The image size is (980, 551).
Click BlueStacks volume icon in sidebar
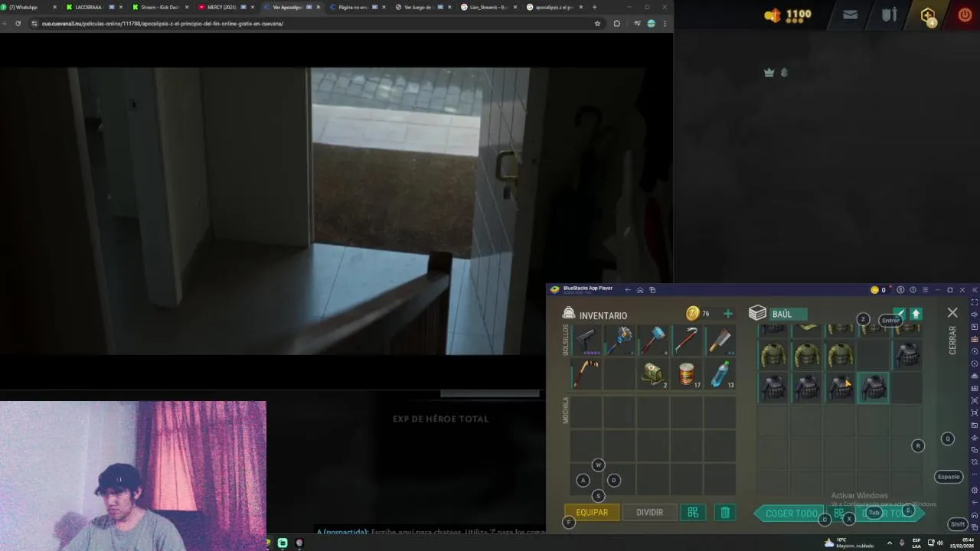[x=974, y=315]
